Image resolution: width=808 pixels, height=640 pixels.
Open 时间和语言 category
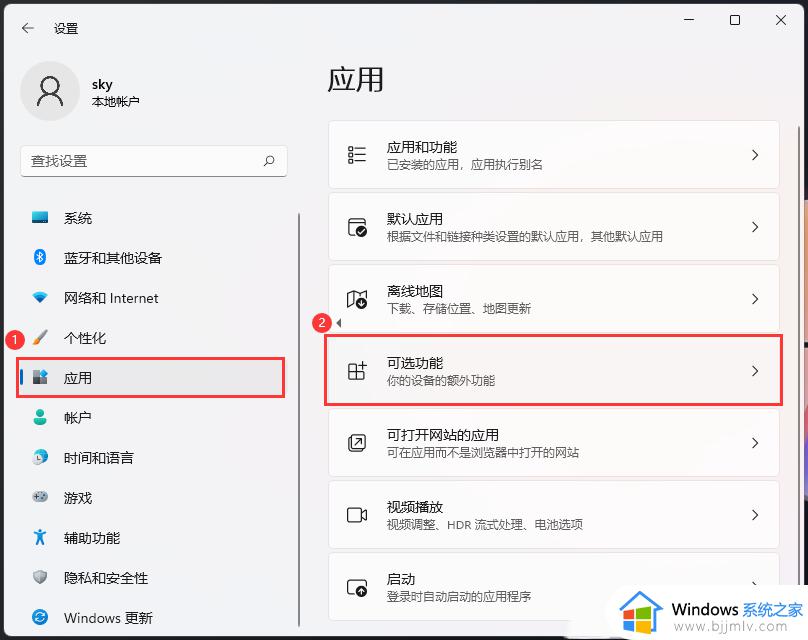pos(99,458)
